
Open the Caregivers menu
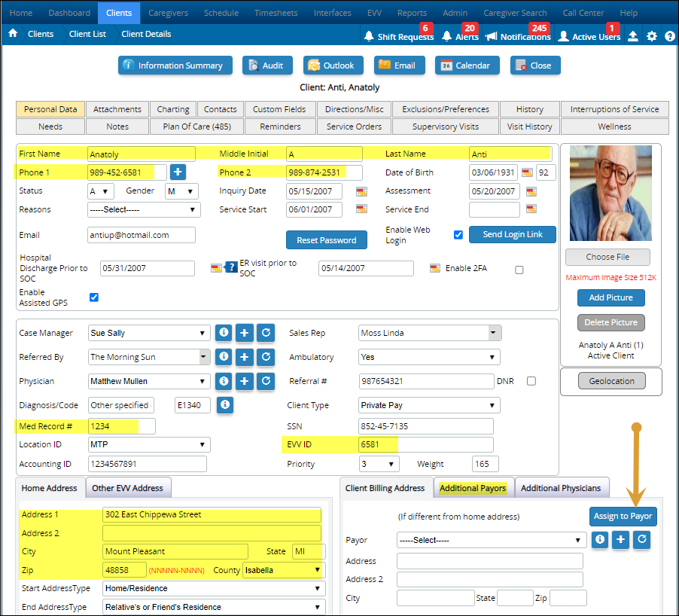pos(168,13)
